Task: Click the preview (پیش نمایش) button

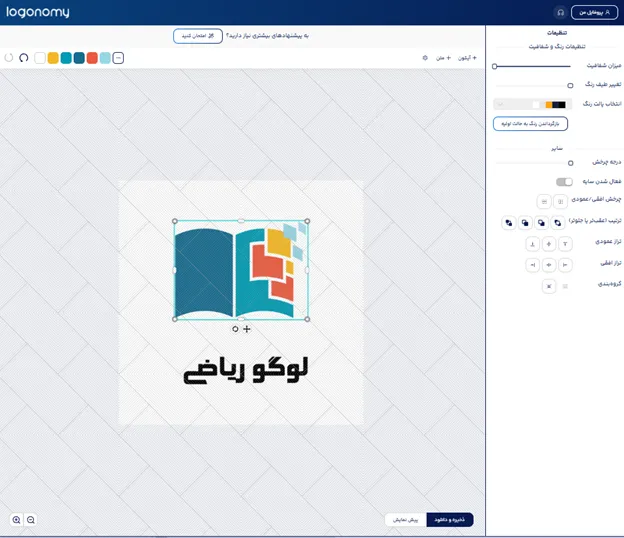Action: [x=406, y=520]
